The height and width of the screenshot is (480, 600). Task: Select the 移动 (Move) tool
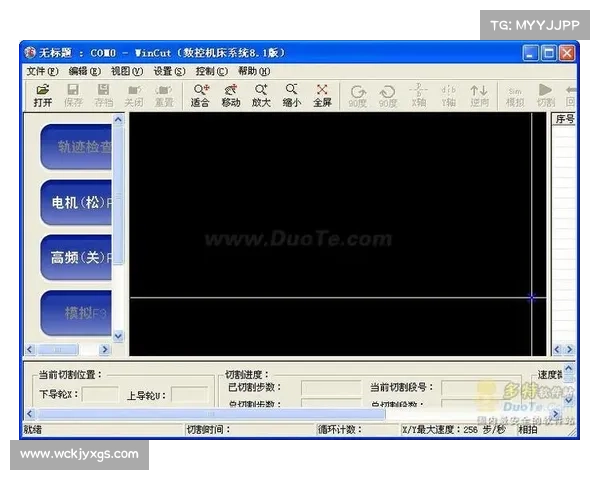pyautogui.click(x=230, y=95)
